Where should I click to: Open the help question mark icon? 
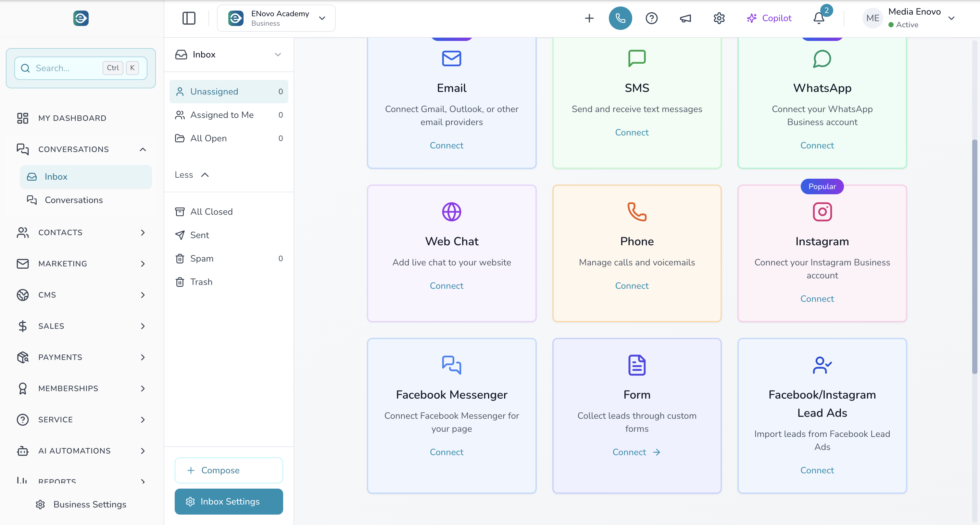click(x=652, y=18)
